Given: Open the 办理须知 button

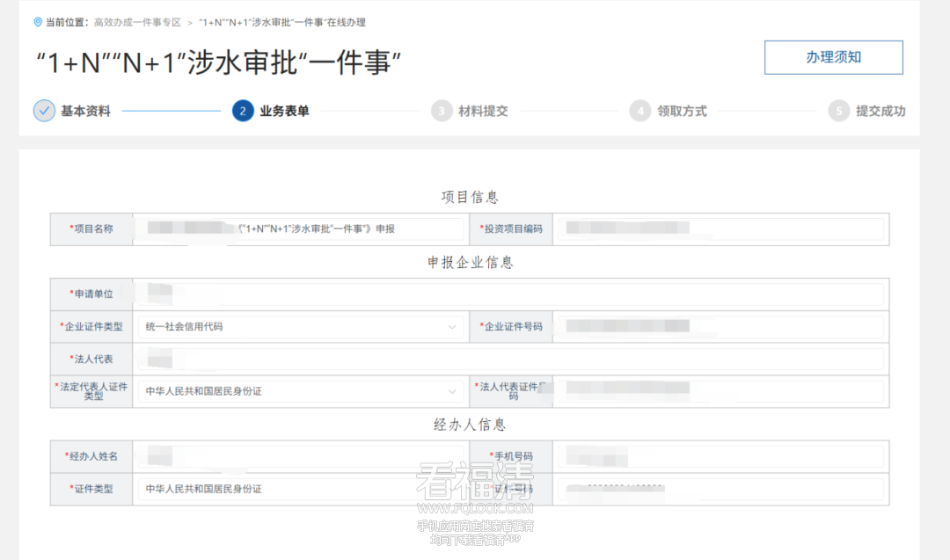Looking at the screenshot, I should coord(833,57).
